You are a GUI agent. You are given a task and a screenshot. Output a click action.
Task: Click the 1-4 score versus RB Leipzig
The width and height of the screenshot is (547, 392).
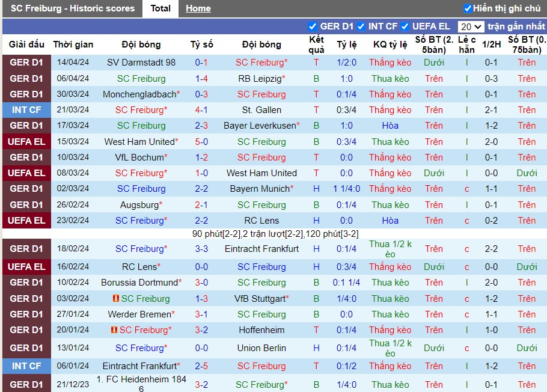[201, 79]
